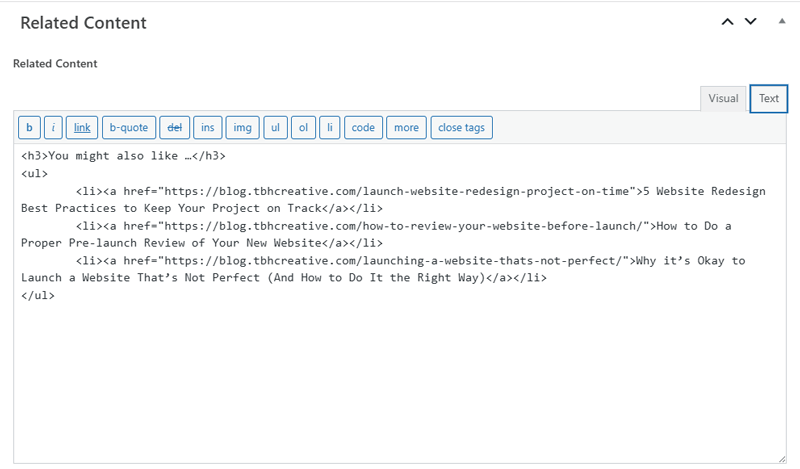Collapse the Related Content panel
The width and height of the screenshot is (800, 469).
click(x=782, y=22)
